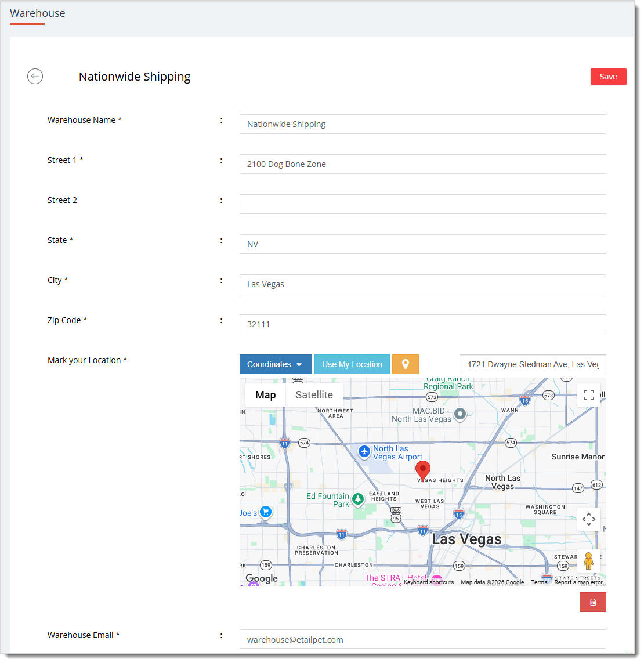The image size is (644, 663).
Task: Click the Nationwide Shipping page heading
Action: point(135,77)
